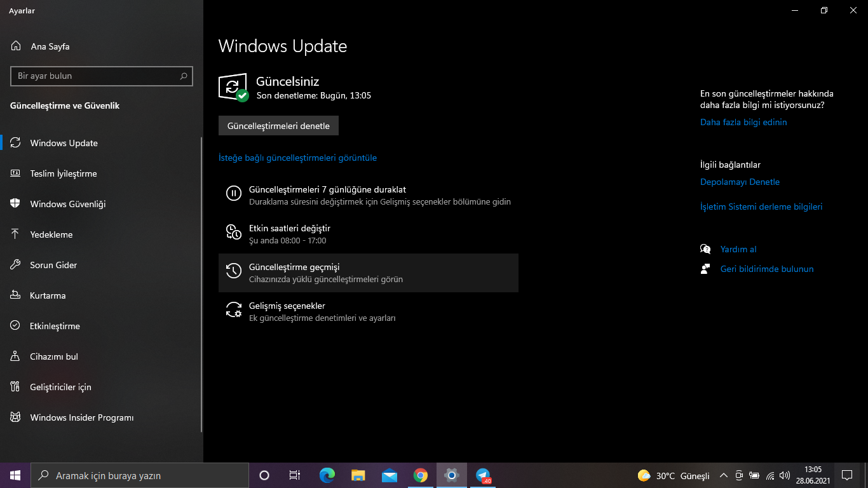868x488 pixels.
Task: Click the 'Güncelleştirme ve Güvenlik' sidebar heading
Action: 65,106
